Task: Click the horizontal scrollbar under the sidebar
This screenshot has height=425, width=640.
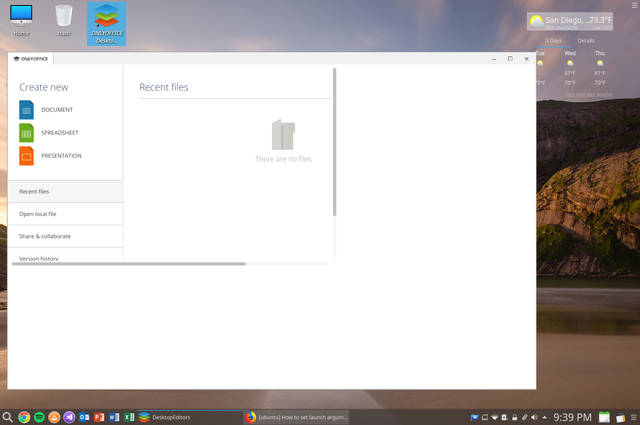Action: click(129, 264)
